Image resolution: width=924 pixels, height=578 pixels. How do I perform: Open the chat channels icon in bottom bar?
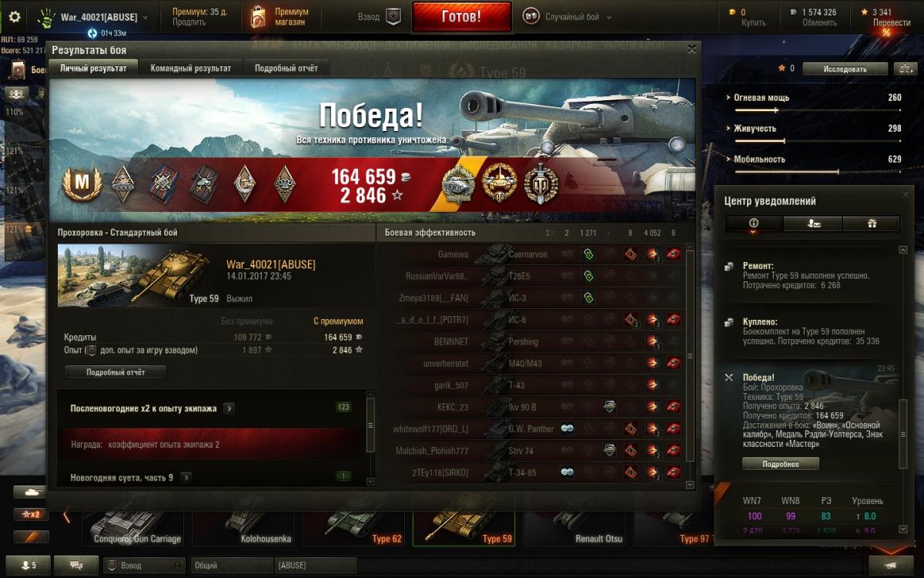pos(77,565)
